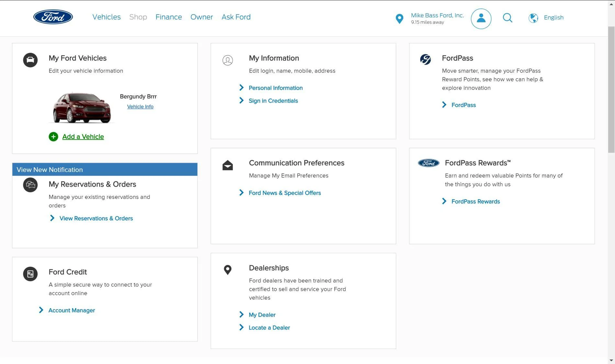Click the Ford Credit icon

click(x=30, y=274)
